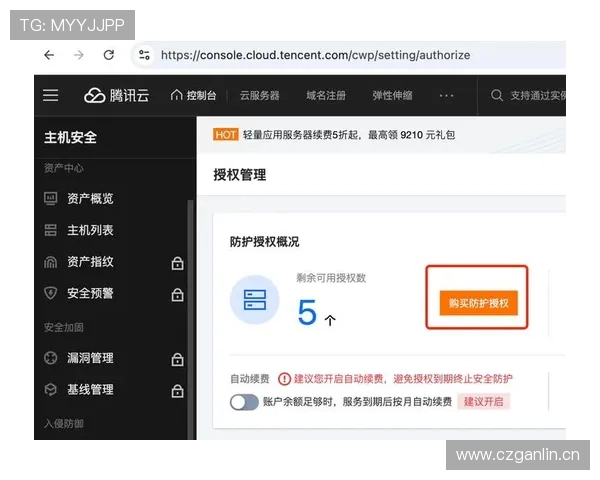Click the 腾讯云 cloud logo

click(116, 95)
